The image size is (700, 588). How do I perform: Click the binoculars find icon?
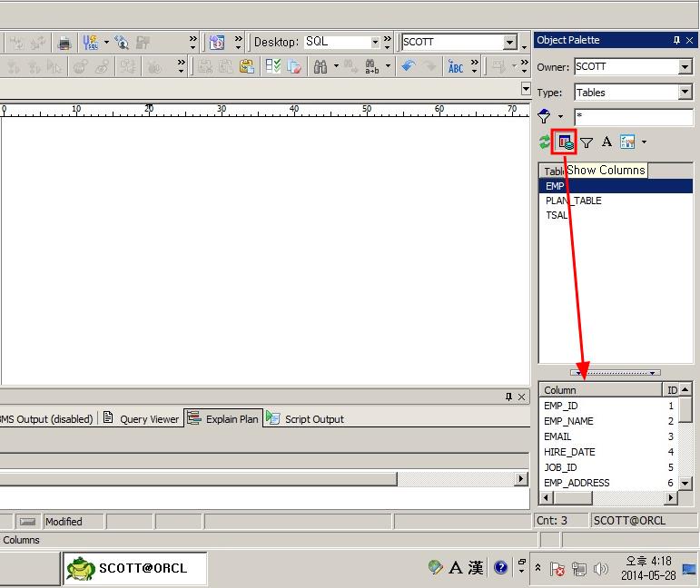click(x=320, y=66)
